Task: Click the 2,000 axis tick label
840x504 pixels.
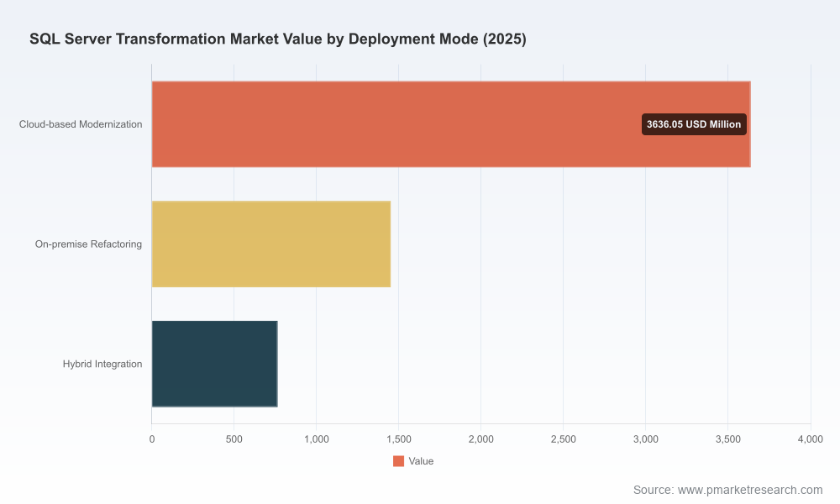Action: pyautogui.click(x=481, y=439)
